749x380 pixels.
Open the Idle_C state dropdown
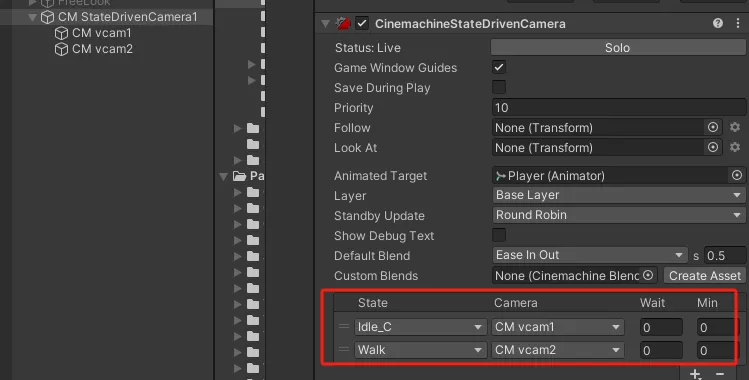click(x=420, y=327)
